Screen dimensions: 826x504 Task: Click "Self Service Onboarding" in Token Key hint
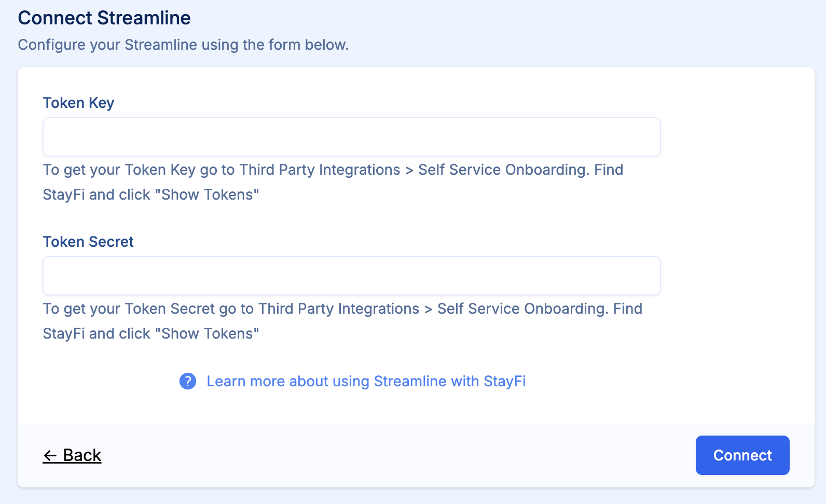pyautogui.click(x=502, y=170)
